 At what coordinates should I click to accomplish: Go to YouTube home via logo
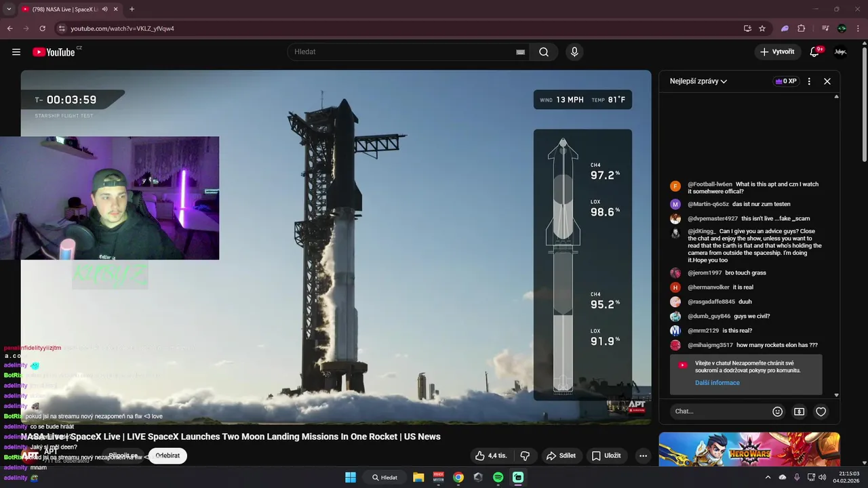(x=54, y=52)
